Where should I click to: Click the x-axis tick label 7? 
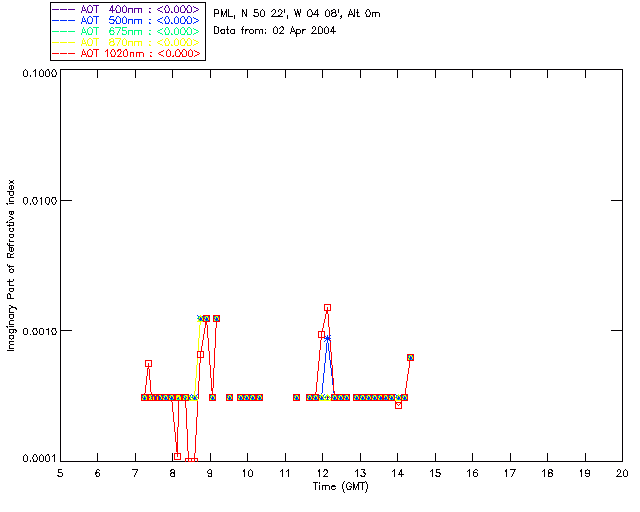pyautogui.click(x=135, y=473)
